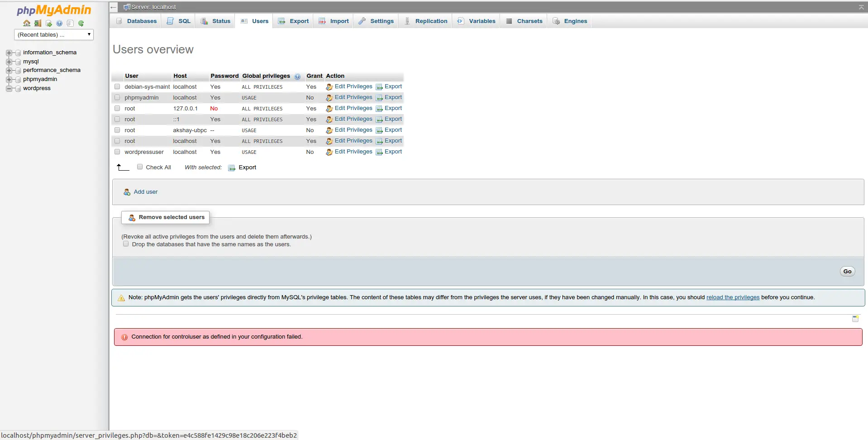Check the root localhost user checkbox
Viewport: 868px width, 440px height.
click(x=117, y=141)
